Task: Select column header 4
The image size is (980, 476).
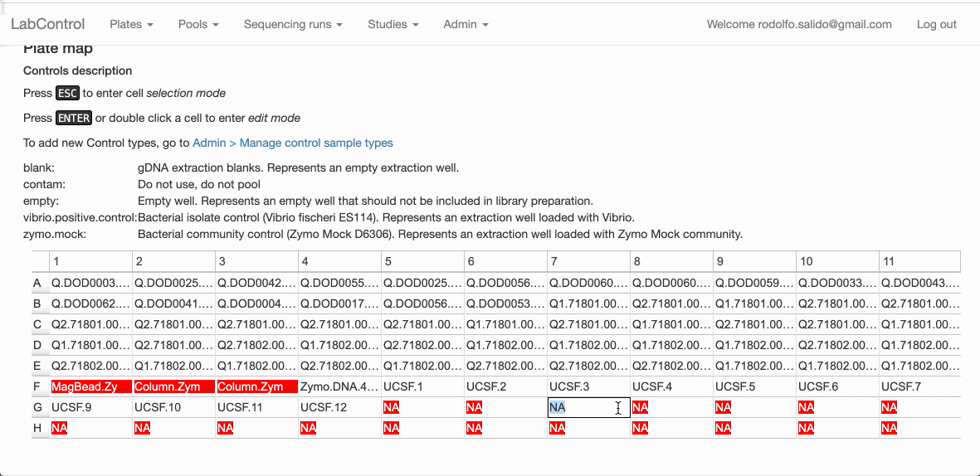Action: [x=339, y=261]
